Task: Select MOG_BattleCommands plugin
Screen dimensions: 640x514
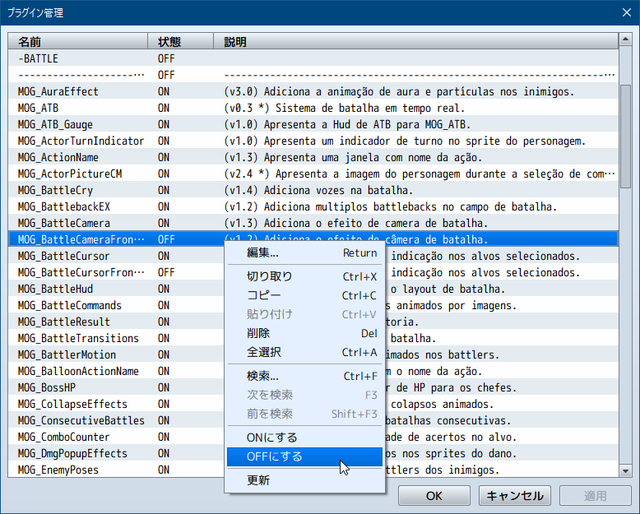Action: [70, 305]
